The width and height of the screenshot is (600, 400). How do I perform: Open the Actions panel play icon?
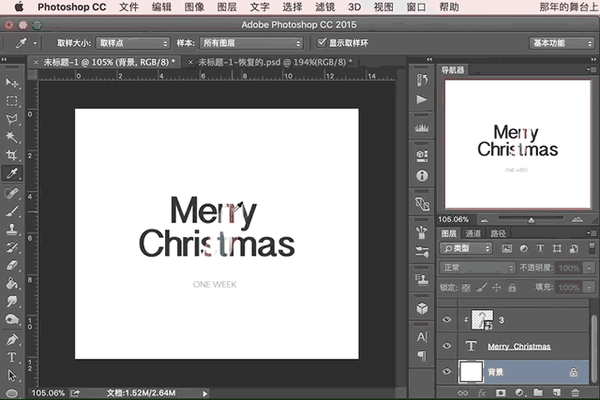pyautogui.click(x=422, y=100)
